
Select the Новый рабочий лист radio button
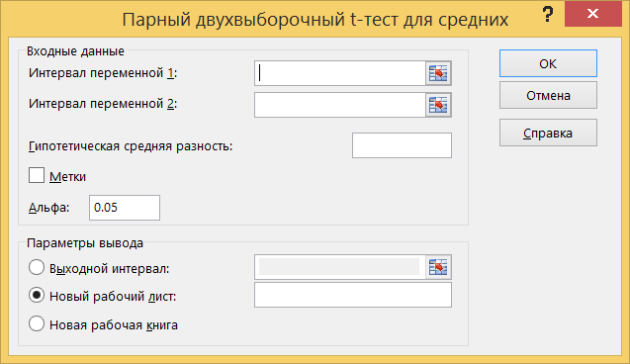pyautogui.click(x=37, y=296)
